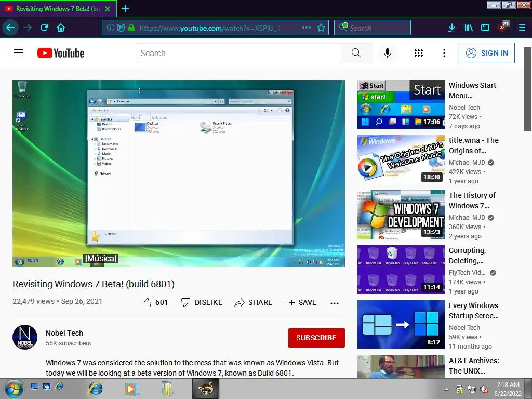Click Show Desktop quick launch icon
The image size is (532, 399).
pos(35,386)
